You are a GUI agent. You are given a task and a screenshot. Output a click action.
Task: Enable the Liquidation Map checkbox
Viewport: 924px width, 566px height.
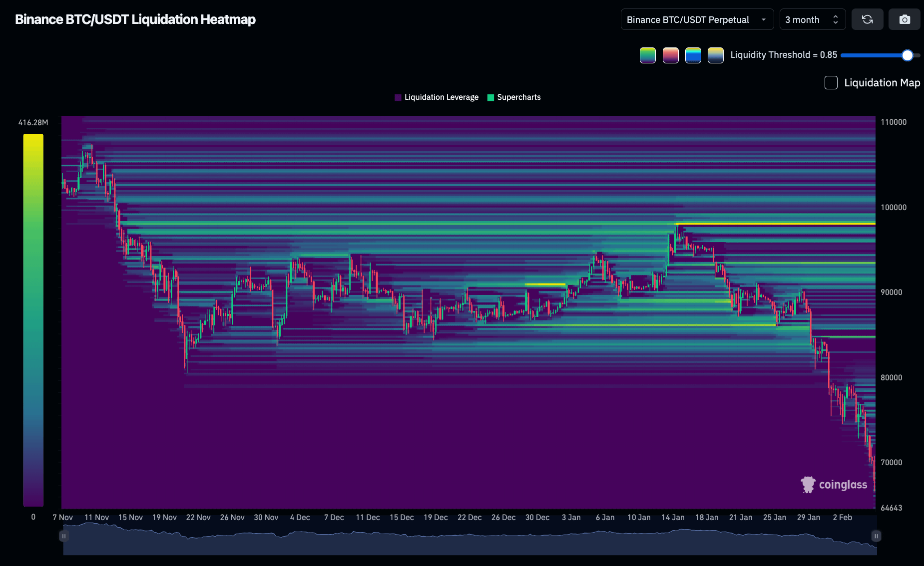[831, 83]
